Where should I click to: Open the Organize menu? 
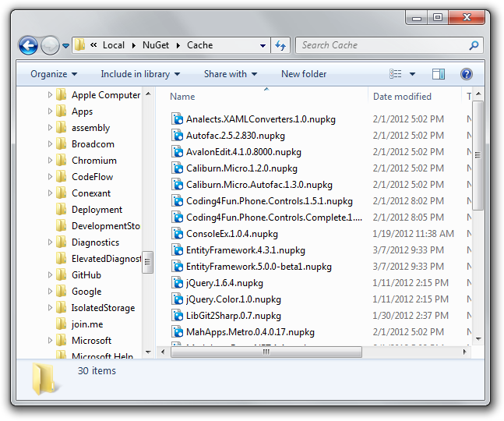pyautogui.click(x=54, y=74)
